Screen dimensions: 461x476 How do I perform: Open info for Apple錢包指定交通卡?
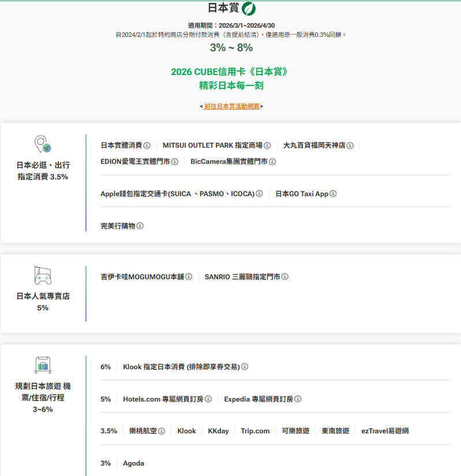(259, 194)
